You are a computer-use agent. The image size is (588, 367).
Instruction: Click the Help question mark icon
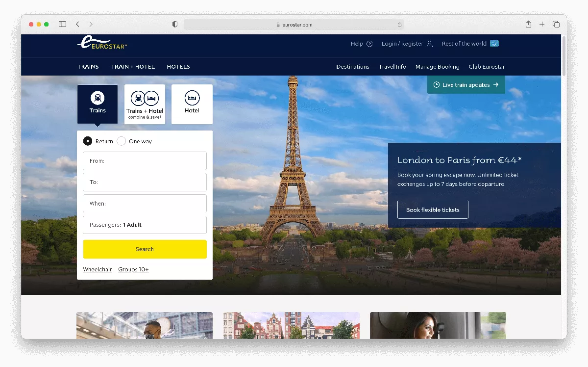coord(369,44)
